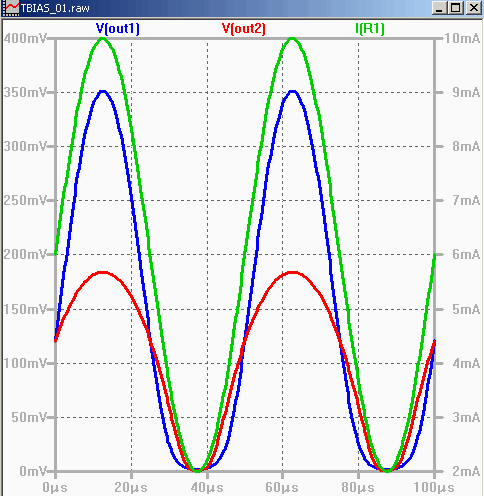Click the 60µs time axis label

[282, 488]
